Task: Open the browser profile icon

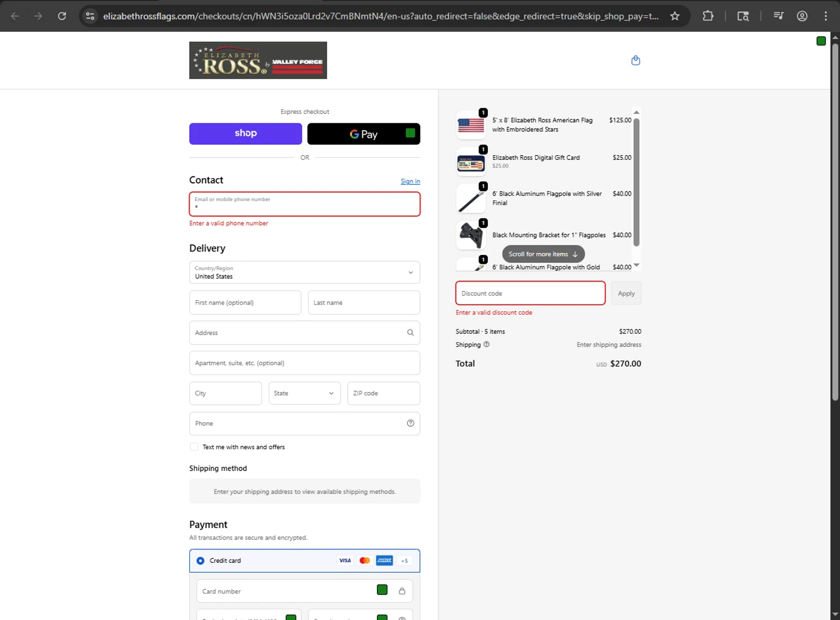Action: [802, 16]
